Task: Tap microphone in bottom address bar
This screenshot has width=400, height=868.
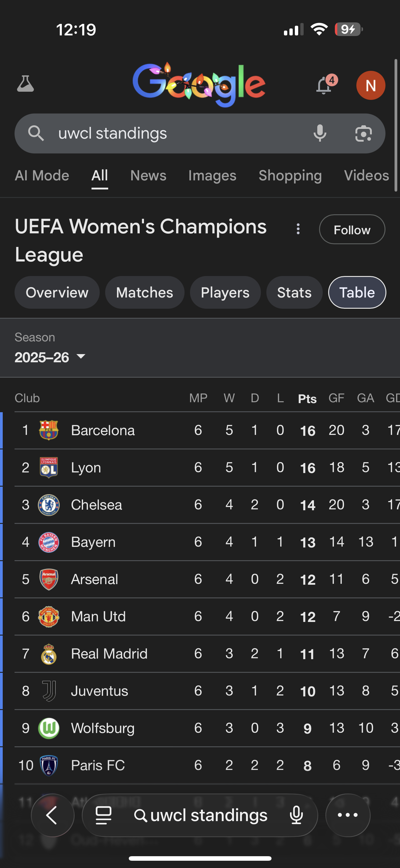Action: coord(296,815)
